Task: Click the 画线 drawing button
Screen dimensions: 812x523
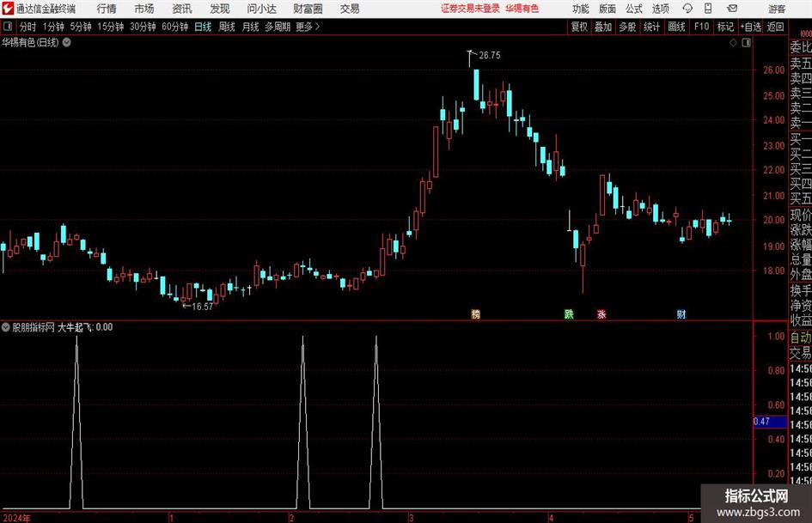Action: click(x=676, y=27)
